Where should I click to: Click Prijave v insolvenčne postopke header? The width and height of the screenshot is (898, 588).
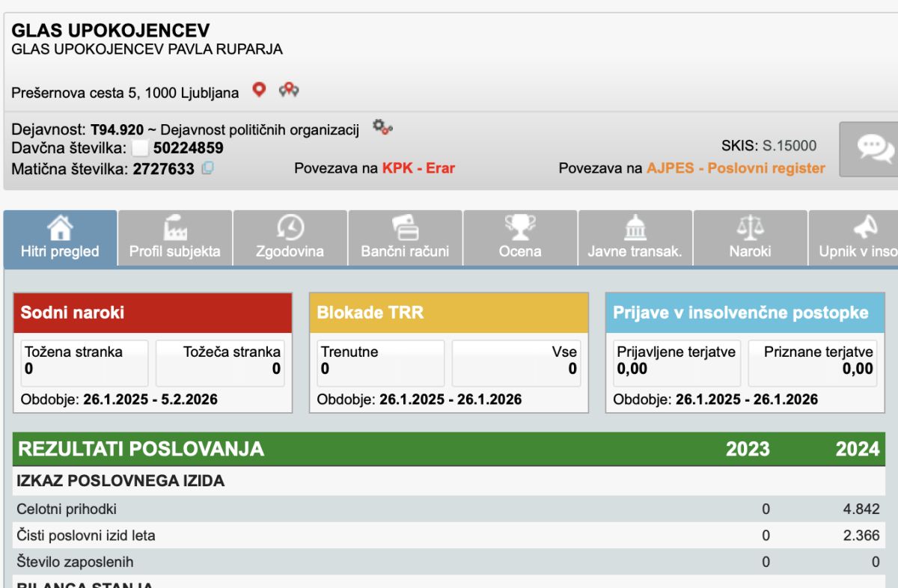(745, 313)
